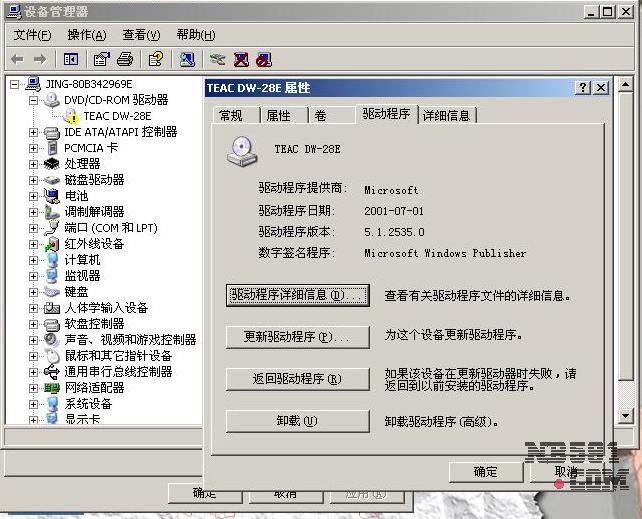Expand the PCMCIA 卡 node
This screenshot has width=642, height=519.
click(34, 149)
